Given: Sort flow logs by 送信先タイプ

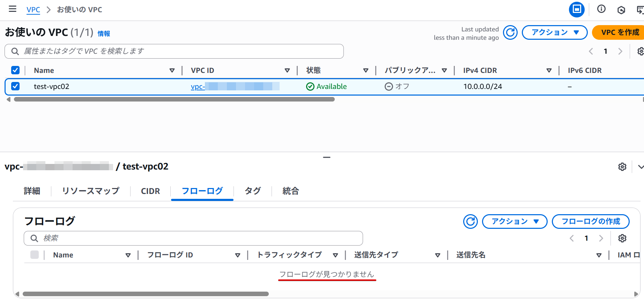Looking at the screenshot, I should click(437, 255).
